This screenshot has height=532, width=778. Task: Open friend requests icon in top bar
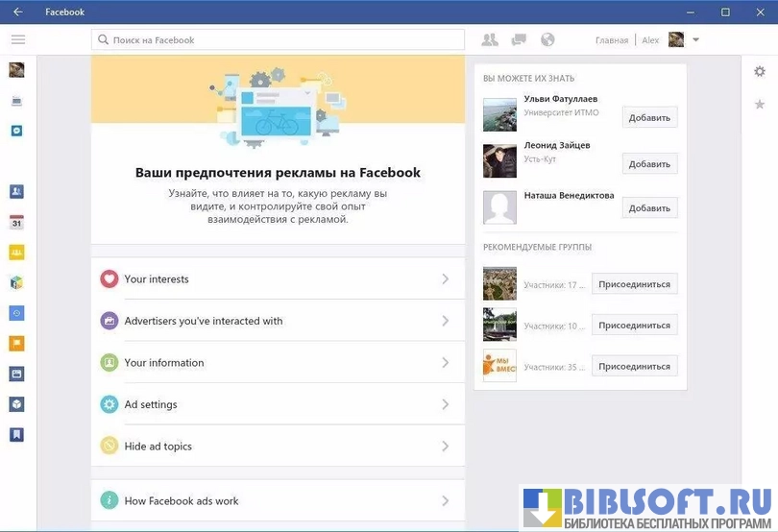coord(490,39)
